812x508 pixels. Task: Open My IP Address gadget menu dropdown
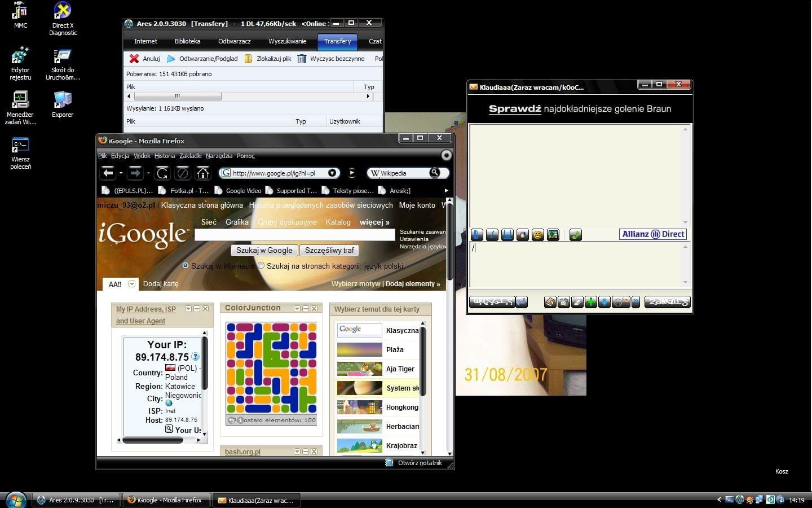pyautogui.click(x=188, y=309)
